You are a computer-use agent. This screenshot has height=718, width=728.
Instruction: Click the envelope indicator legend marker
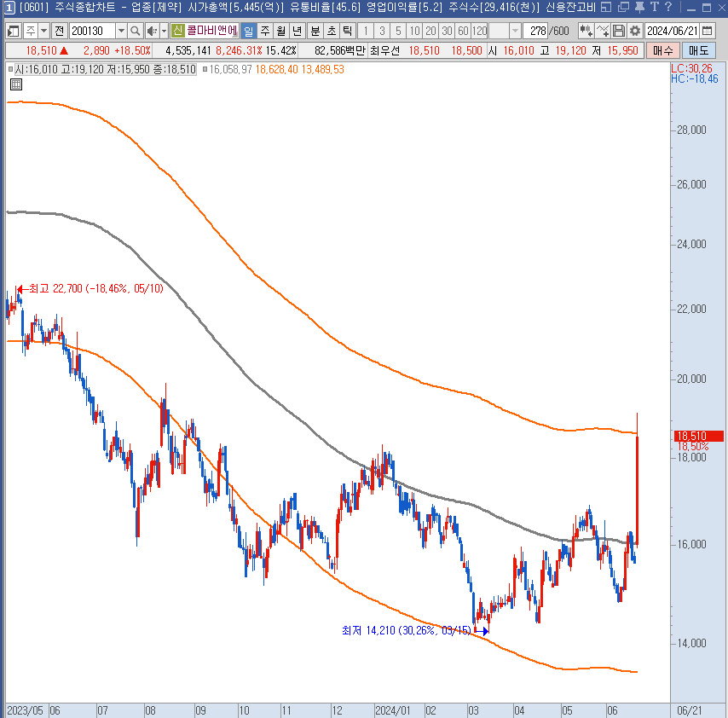(205, 70)
